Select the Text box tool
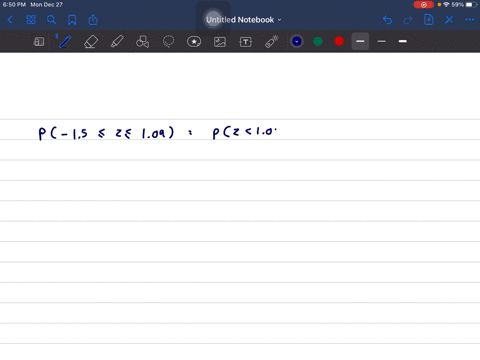The height and width of the screenshot is (360, 480). [x=246, y=42]
